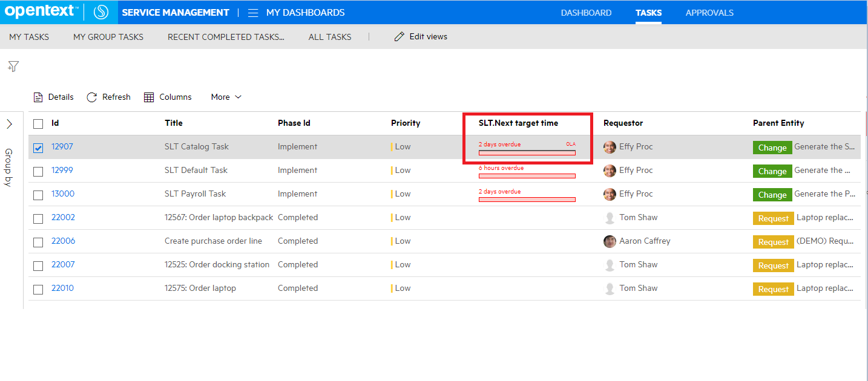Uncheck the checkbox for task 12907

coord(38,147)
